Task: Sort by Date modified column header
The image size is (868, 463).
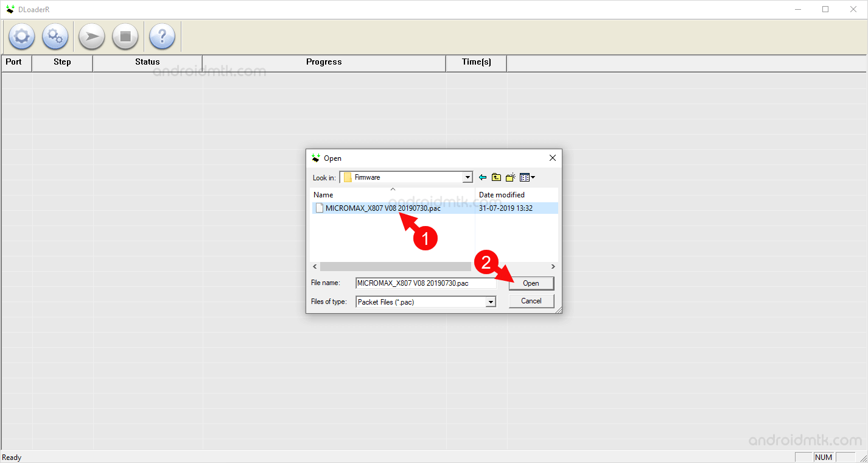Action: 516,195
